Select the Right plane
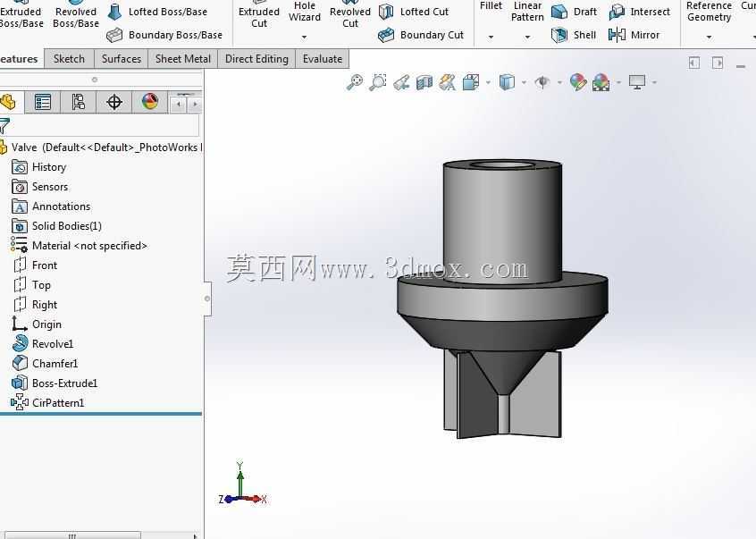The width and height of the screenshot is (756, 539). (x=35, y=305)
